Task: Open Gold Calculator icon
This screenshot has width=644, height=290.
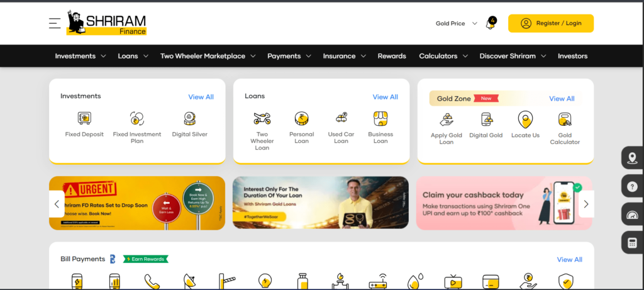Action: point(565,119)
